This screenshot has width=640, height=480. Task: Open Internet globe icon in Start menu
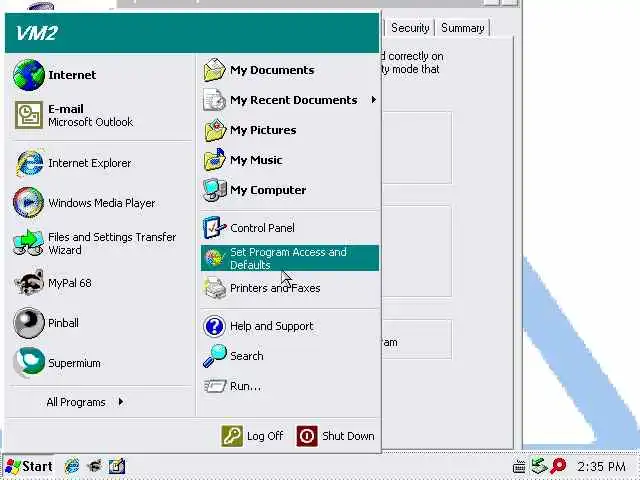[29, 75]
